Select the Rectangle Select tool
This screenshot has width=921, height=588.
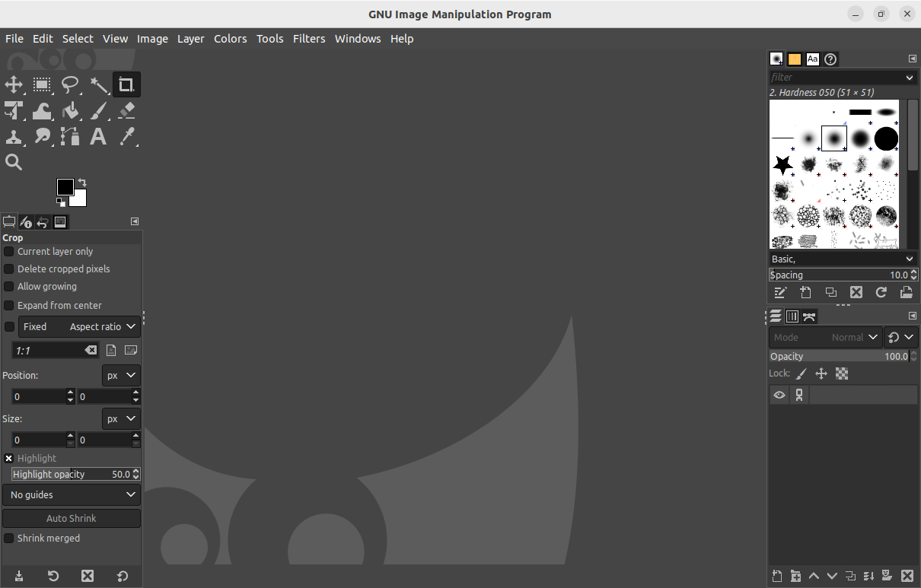click(42, 84)
